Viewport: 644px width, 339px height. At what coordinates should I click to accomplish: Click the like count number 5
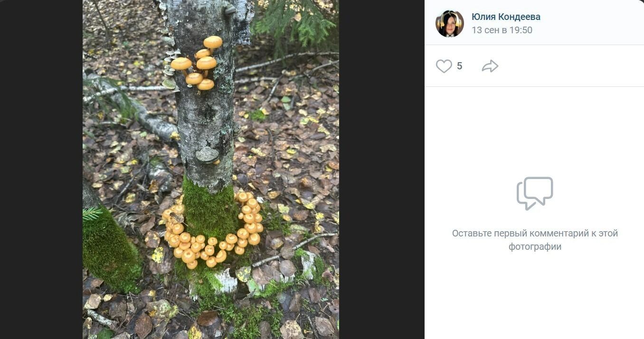click(x=459, y=66)
